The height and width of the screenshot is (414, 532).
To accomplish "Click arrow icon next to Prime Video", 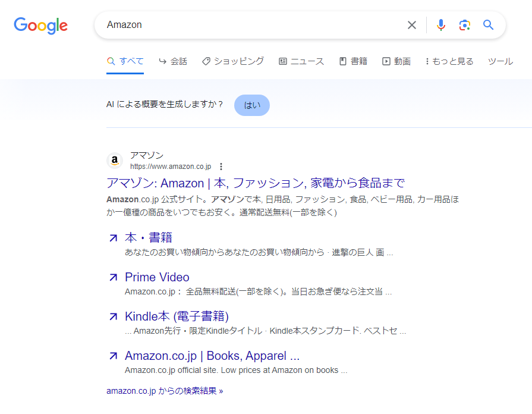I will coord(114,278).
